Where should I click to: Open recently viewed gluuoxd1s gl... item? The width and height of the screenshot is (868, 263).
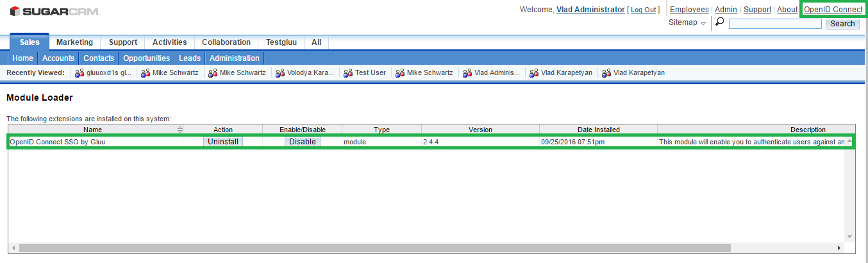(x=109, y=73)
